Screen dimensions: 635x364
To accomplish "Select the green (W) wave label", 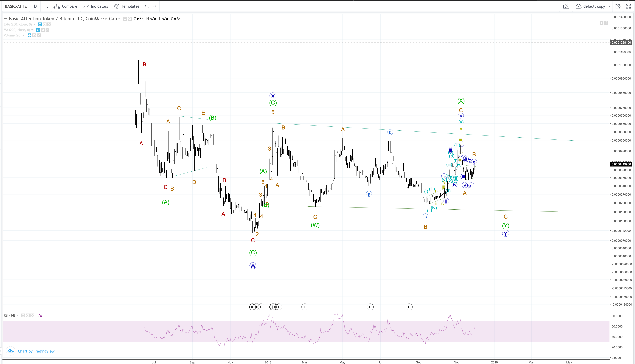I will (315, 225).
